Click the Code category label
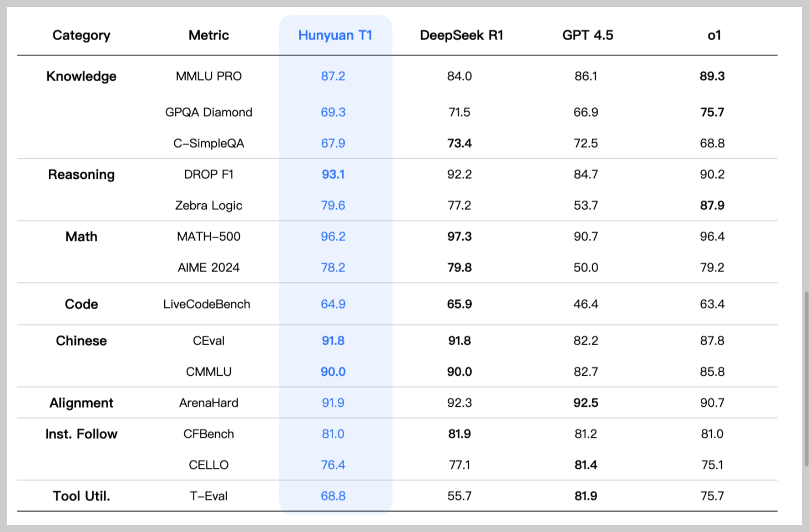809x532 pixels. 81,304
